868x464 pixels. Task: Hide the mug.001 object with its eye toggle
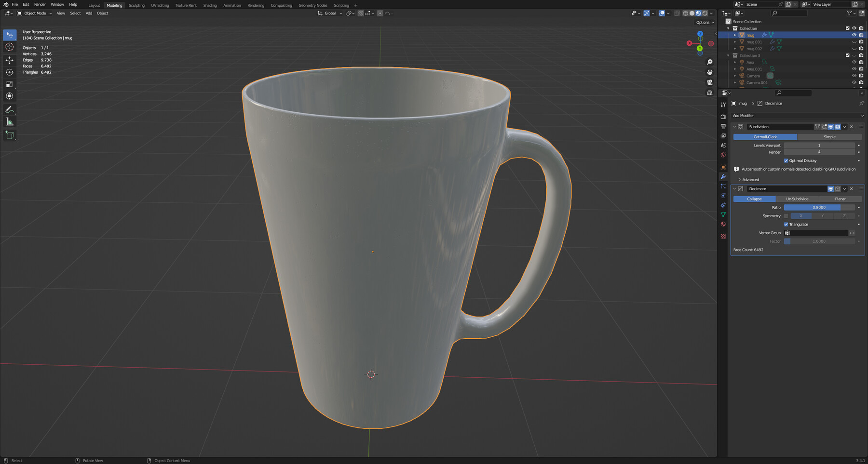click(854, 42)
